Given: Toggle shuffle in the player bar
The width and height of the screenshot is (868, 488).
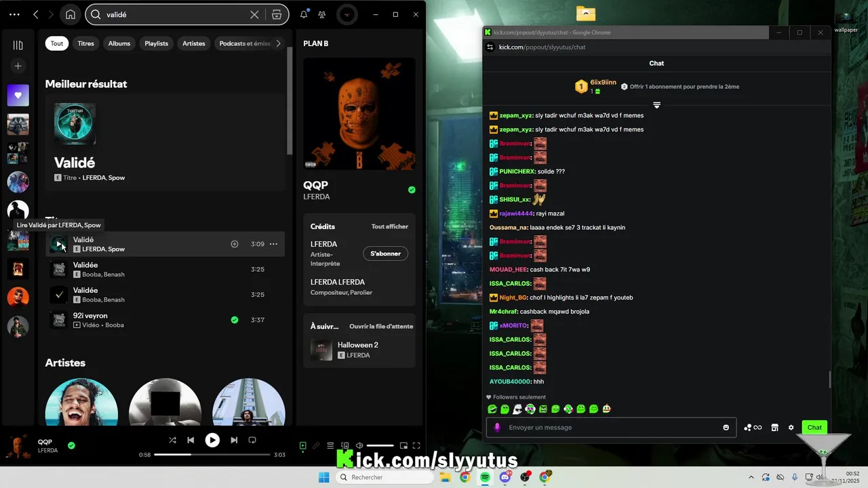Looking at the screenshot, I should [172, 440].
